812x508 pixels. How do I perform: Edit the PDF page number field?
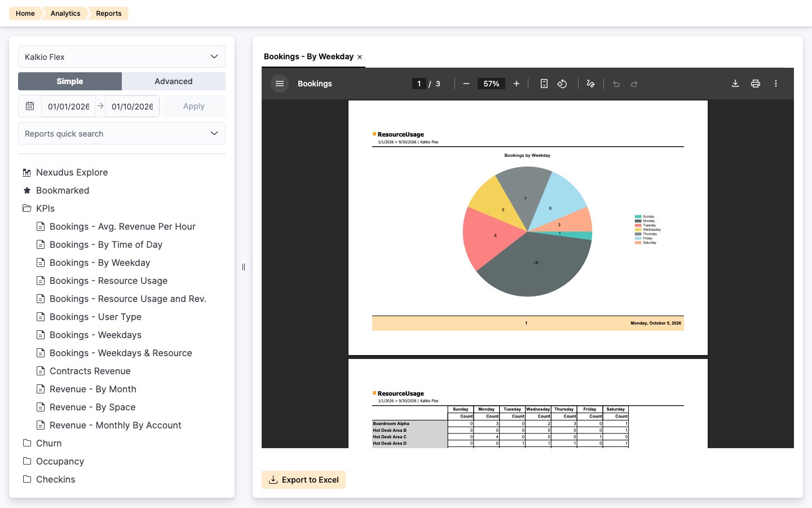tap(419, 84)
